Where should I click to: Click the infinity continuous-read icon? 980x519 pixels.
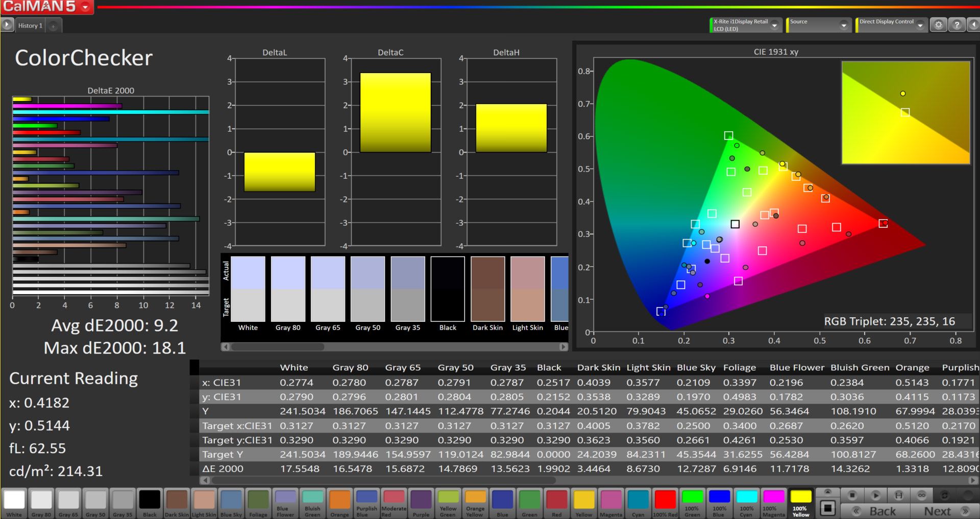pos(922,495)
